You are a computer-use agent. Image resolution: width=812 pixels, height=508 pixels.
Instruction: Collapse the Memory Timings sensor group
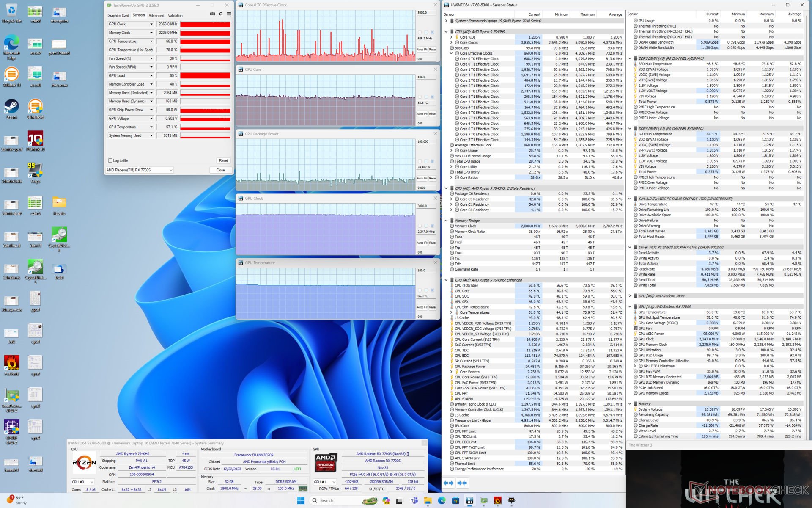tap(446, 221)
